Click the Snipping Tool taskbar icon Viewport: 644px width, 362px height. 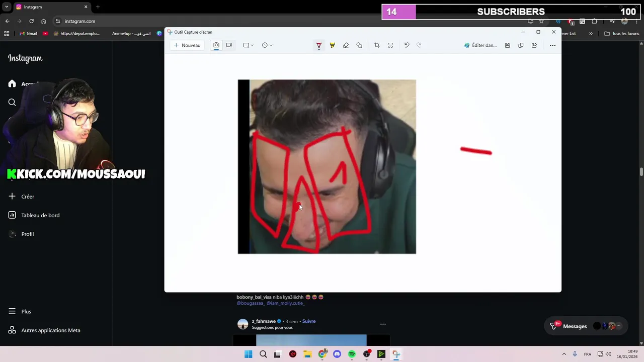click(396, 354)
